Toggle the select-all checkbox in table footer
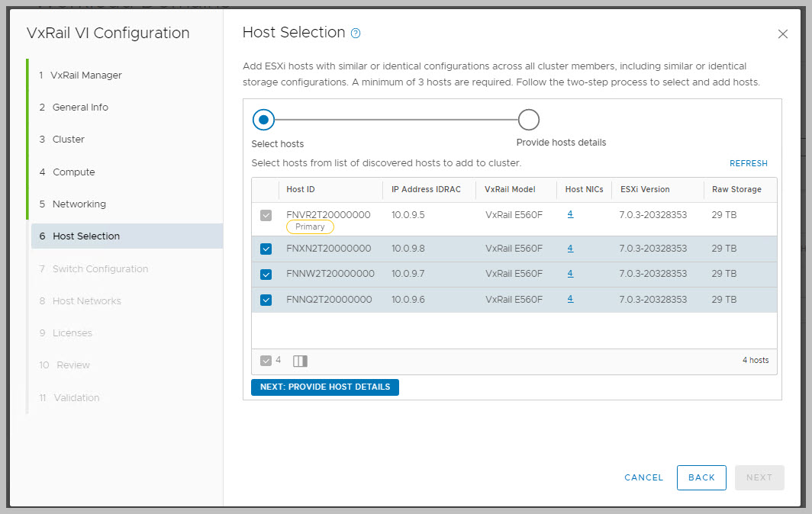This screenshot has width=812, height=514. click(x=266, y=361)
